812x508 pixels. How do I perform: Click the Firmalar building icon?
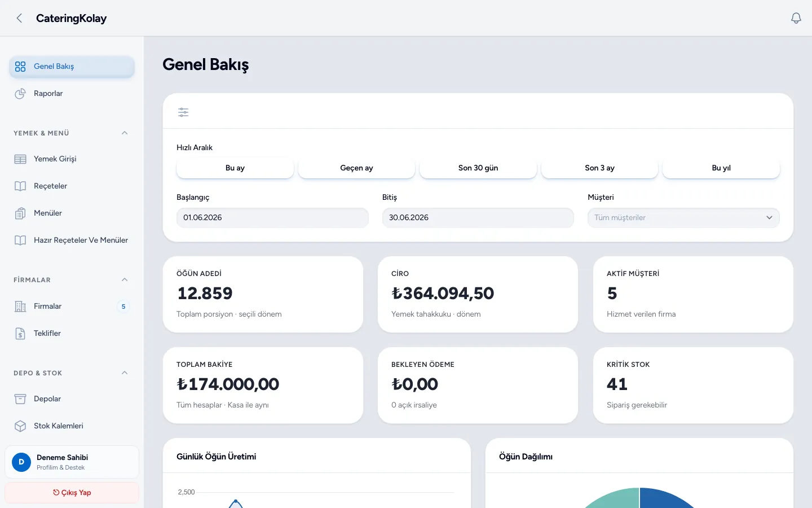20,306
